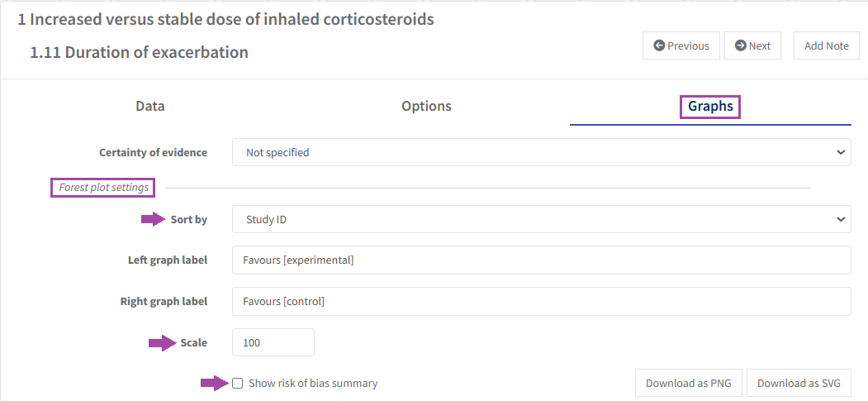Click the 1.11 Duration of exacerbation heading
The width and height of the screenshot is (868, 401).
(139, 52)
